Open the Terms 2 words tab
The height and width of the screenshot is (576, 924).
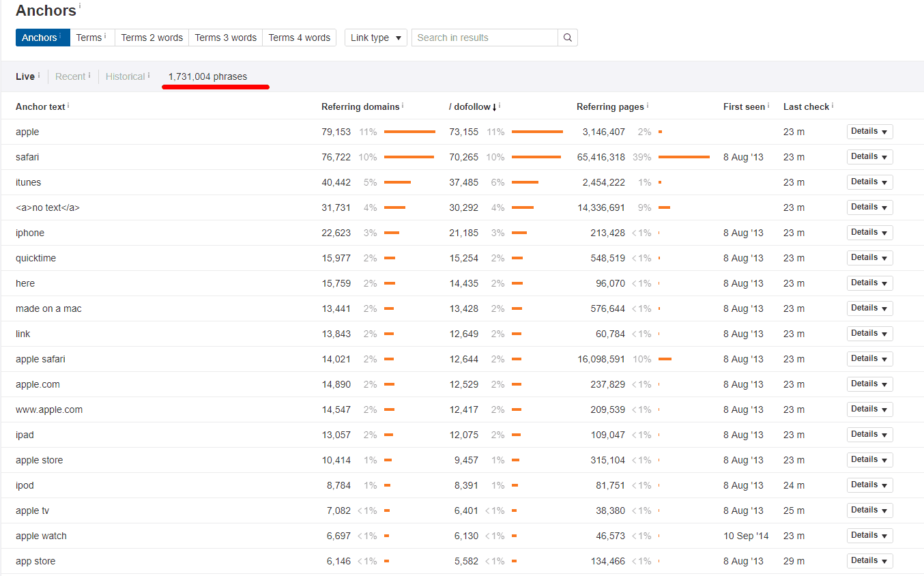tap(151, 38)
